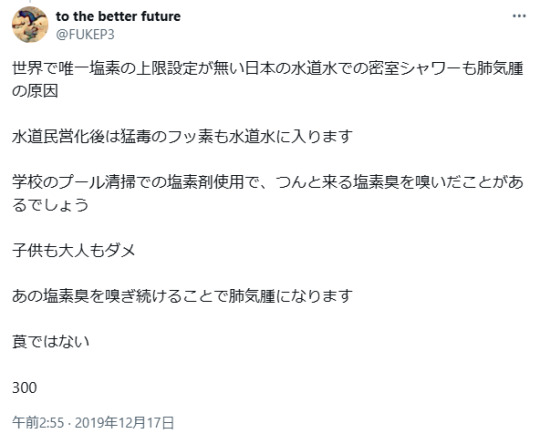Click the text るでしょう

pos(51,205)
